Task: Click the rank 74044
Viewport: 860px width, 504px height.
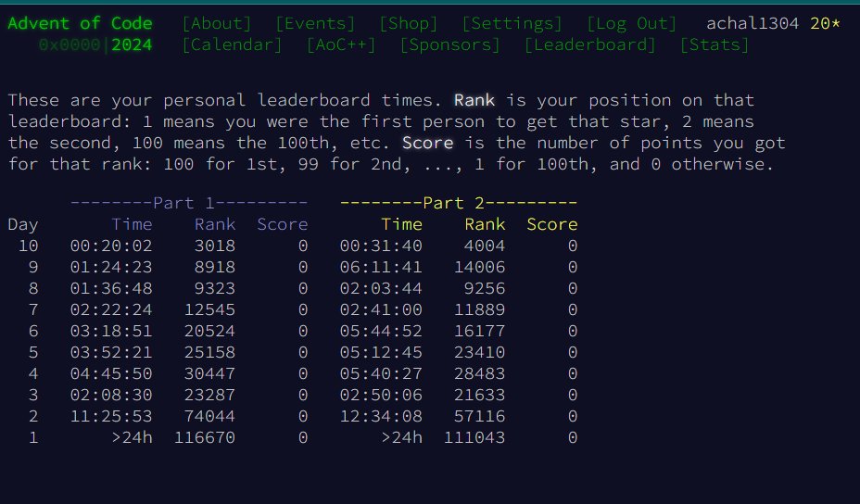Action: click(210, 417)
